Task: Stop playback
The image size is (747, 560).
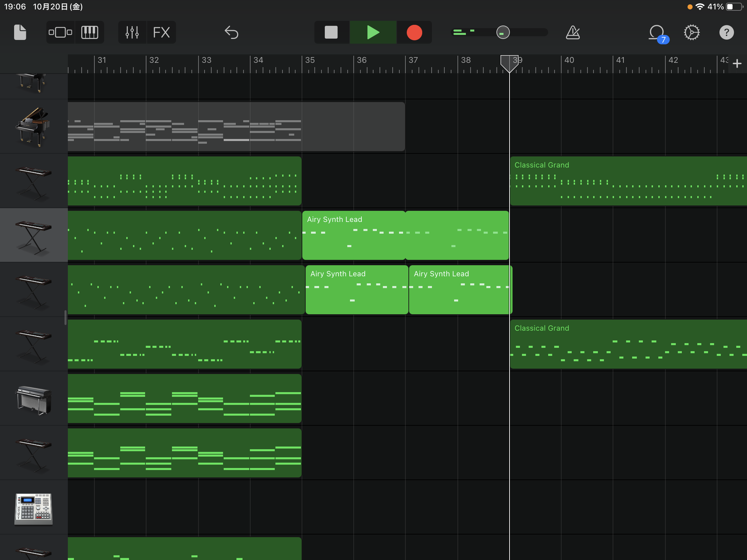Action: [x=331, y=33]
